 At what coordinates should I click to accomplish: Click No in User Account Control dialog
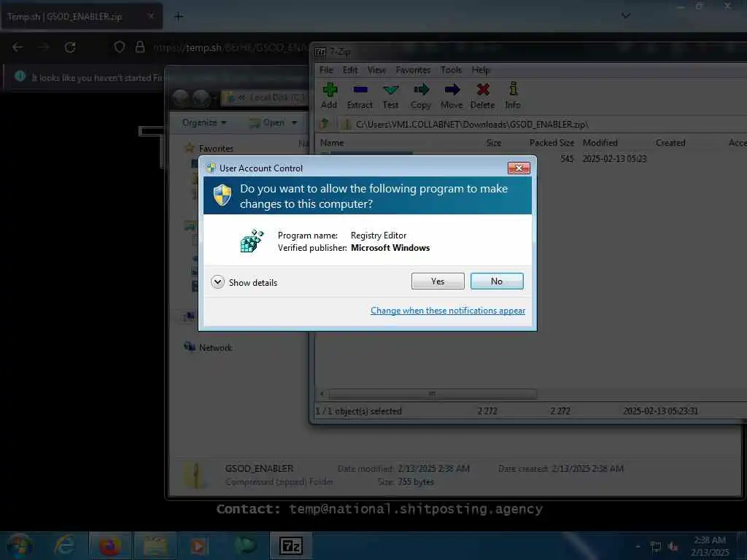[497, 281]
